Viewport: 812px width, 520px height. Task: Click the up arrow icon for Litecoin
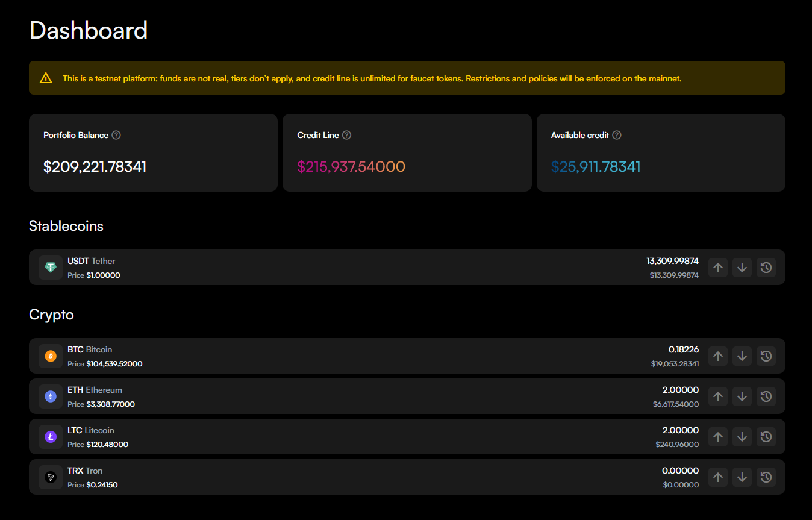717,437
